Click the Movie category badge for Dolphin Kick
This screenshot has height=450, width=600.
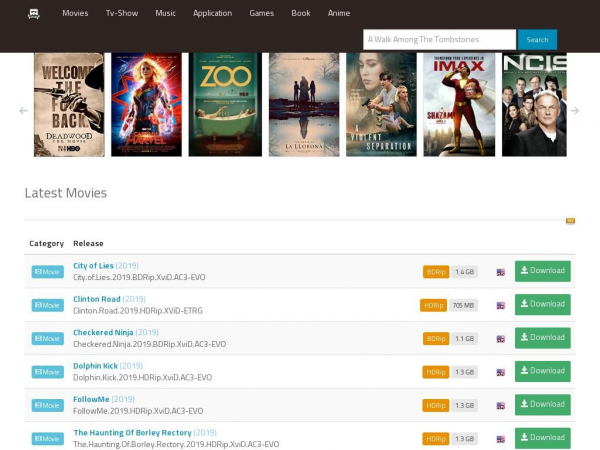pos(47,372)
